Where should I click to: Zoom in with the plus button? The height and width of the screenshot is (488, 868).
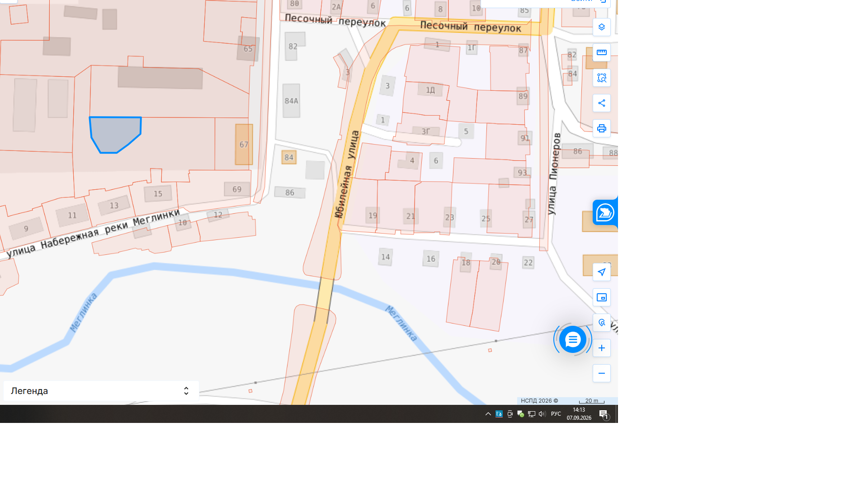[601, 348]
